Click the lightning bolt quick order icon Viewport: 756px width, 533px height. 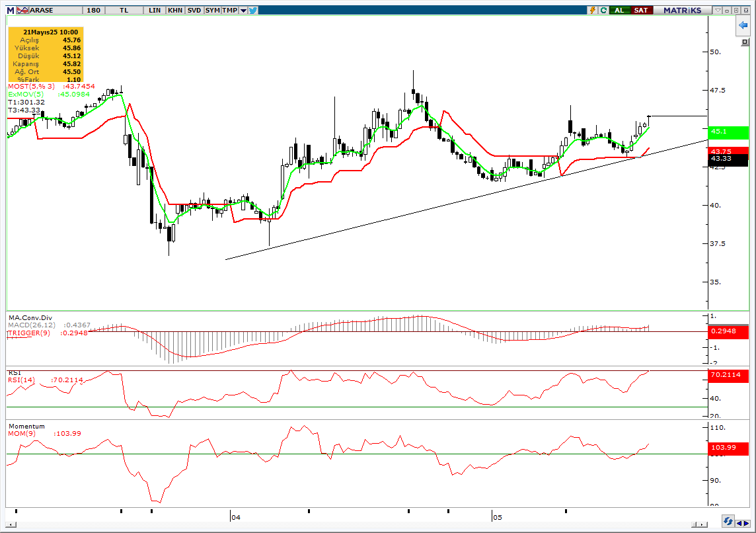[593, 10]
